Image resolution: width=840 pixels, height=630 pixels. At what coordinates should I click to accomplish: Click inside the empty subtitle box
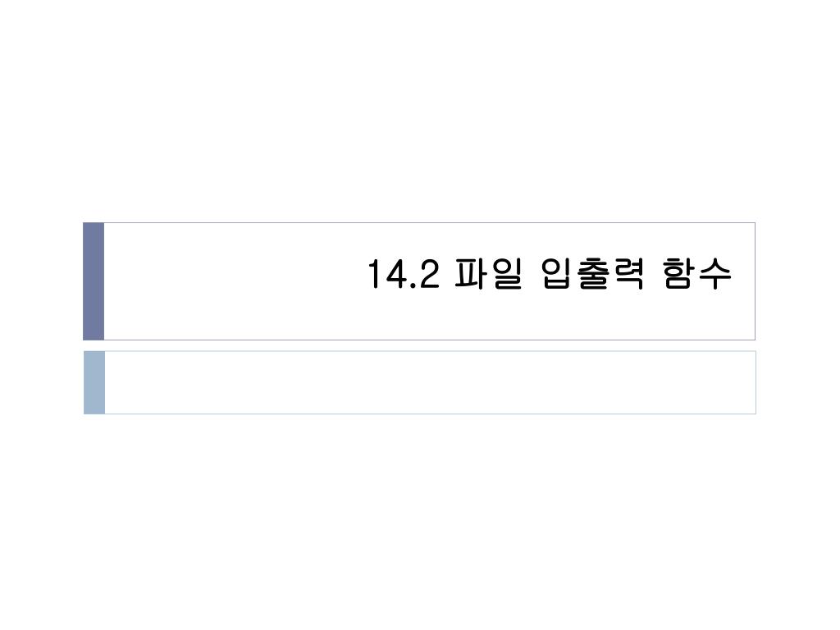(430, 382)
